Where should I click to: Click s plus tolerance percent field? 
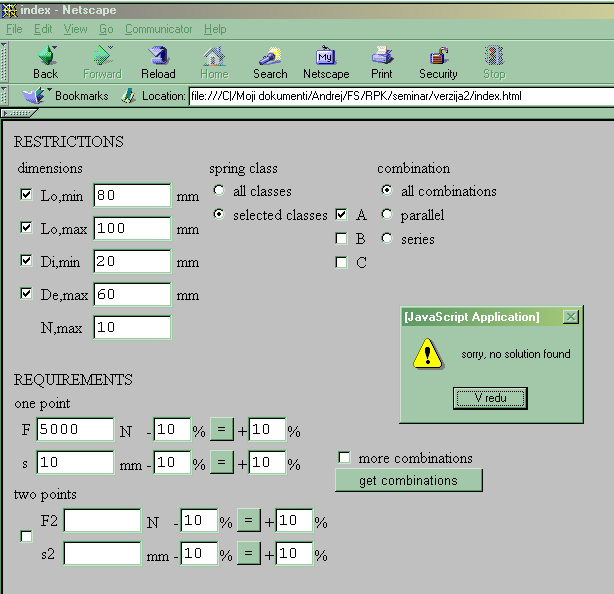coord(267,462)
